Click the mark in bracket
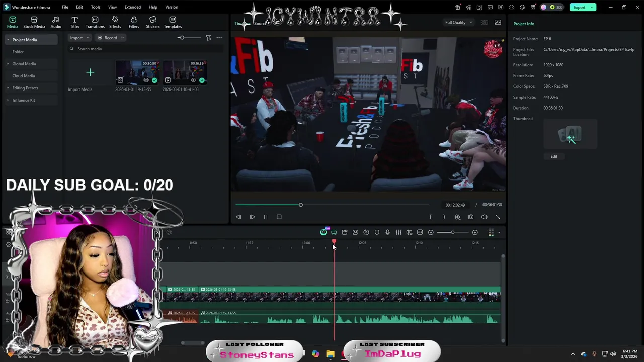This screenshot has height=362, width=644. coord(430,217)
